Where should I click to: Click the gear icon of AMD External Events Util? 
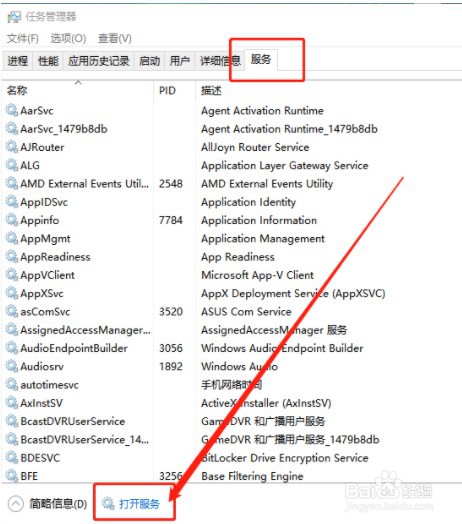pyautogui.click(x=12, y=183)
